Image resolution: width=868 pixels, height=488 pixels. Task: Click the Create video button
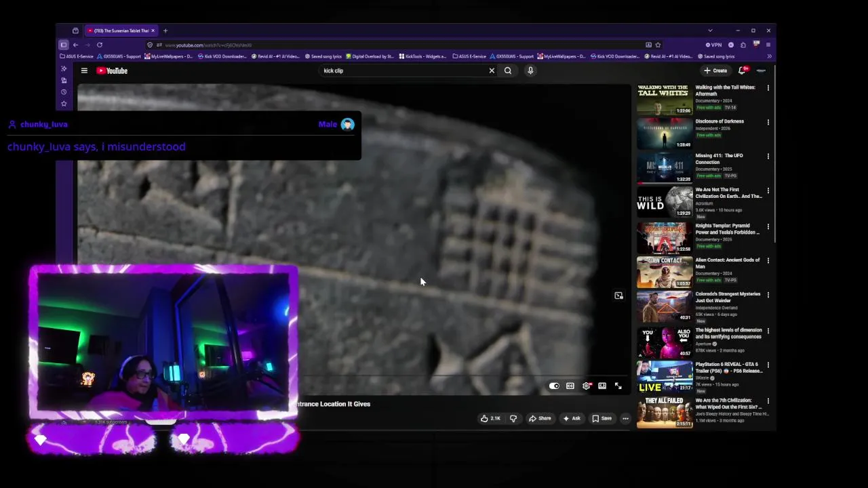click(x=715, y=70)
